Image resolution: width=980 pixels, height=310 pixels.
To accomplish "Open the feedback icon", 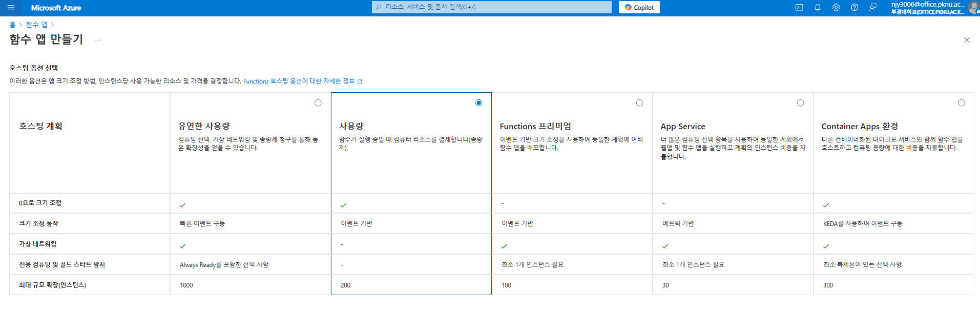I will pos(873,8).
